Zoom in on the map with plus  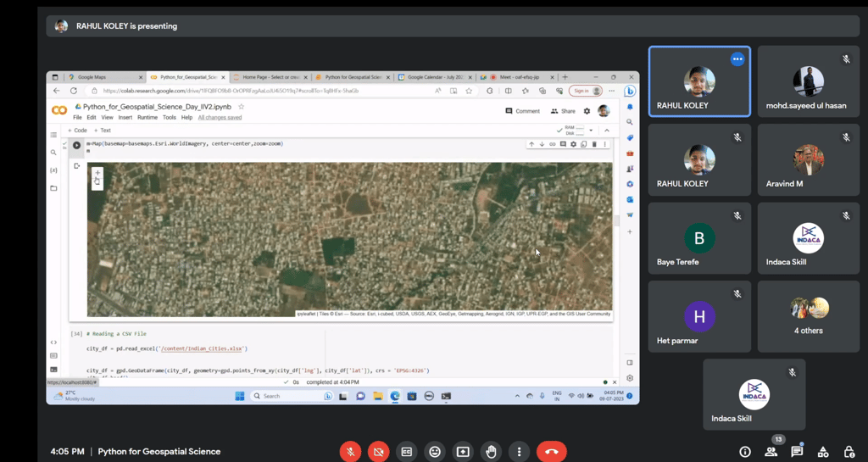[97, 173]
